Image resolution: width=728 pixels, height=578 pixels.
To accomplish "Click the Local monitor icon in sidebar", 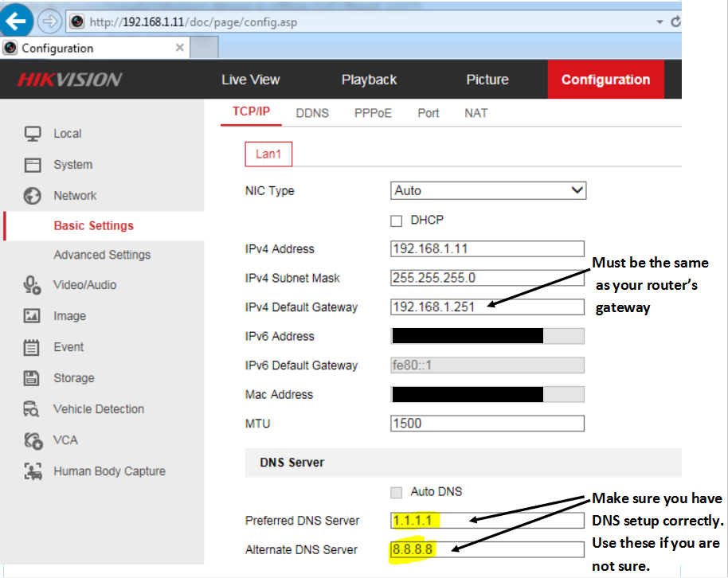I will (x=32, y=134).
